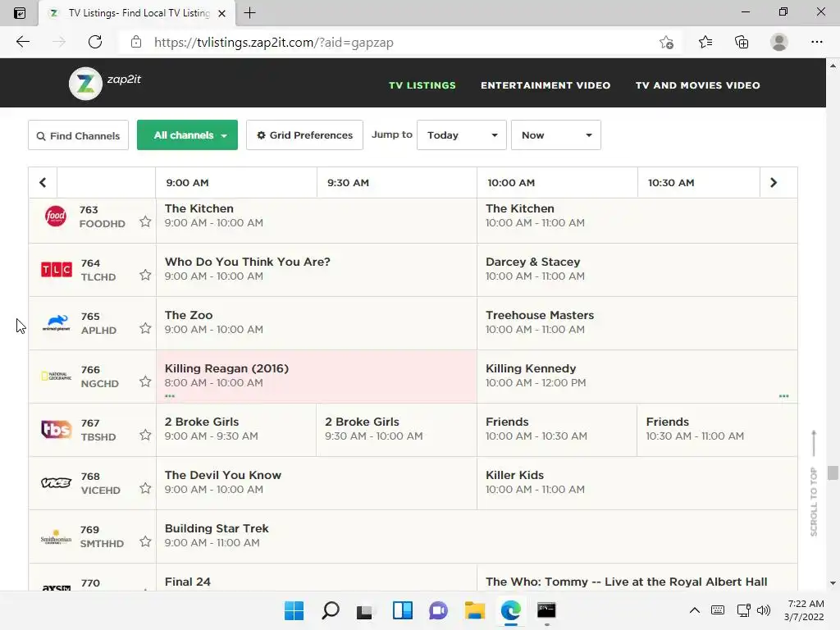Open the Now time dropdown

tap(556, 135)
